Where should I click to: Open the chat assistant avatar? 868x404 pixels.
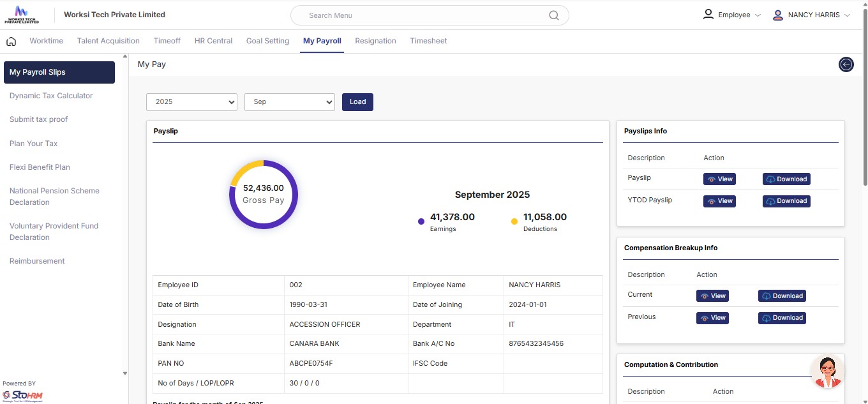point(827,371)
